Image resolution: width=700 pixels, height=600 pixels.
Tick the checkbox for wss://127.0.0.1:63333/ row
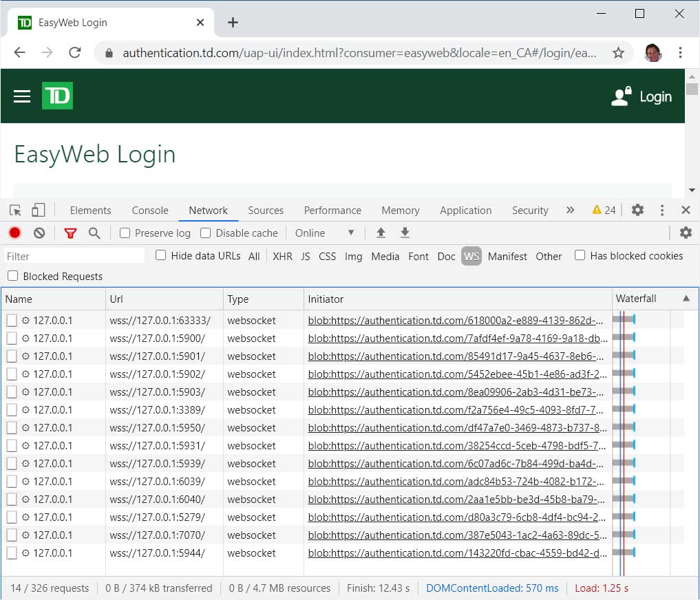pyautogui.click(x=12, y=320)
